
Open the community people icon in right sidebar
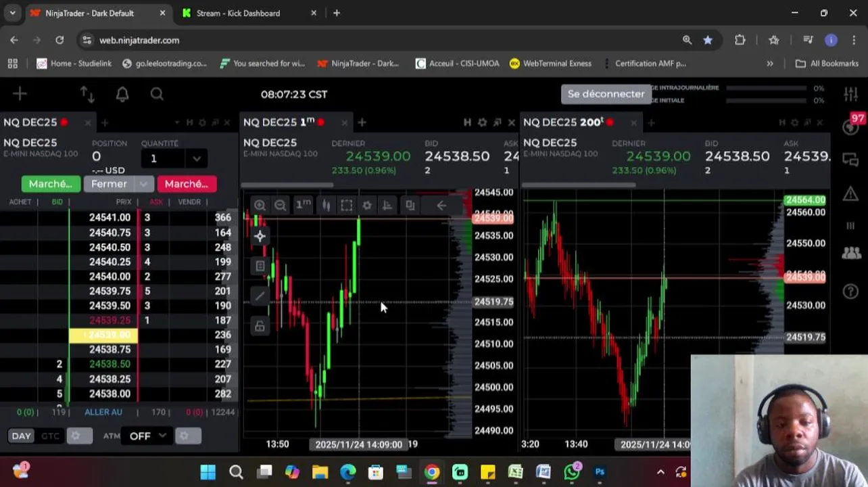(x=851, y=254)
